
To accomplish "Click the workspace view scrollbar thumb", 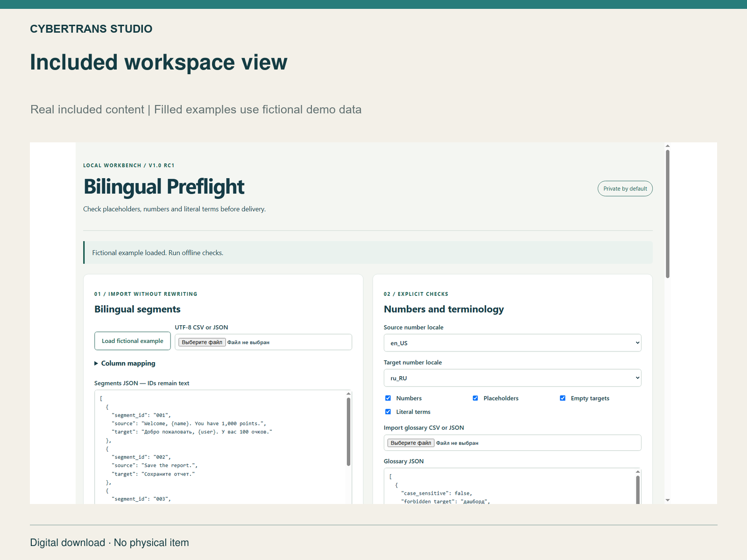I will click(668, 214).
